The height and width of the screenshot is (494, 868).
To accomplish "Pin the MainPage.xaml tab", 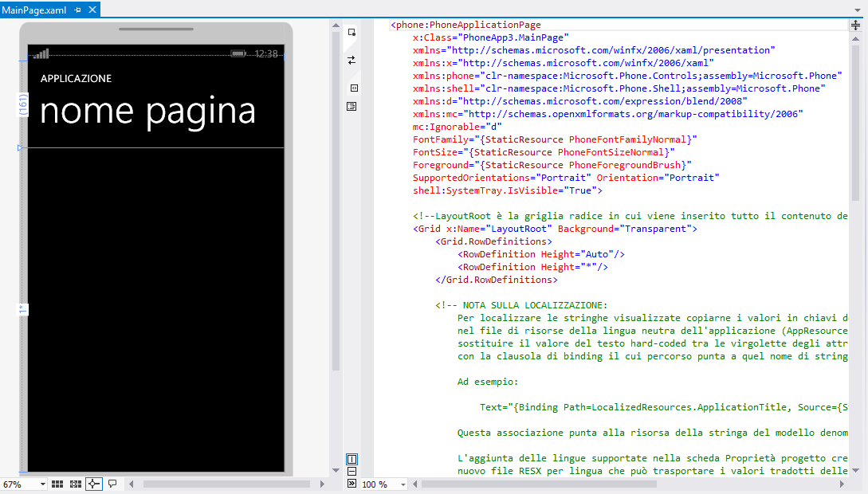I will (x=77, y=10).
